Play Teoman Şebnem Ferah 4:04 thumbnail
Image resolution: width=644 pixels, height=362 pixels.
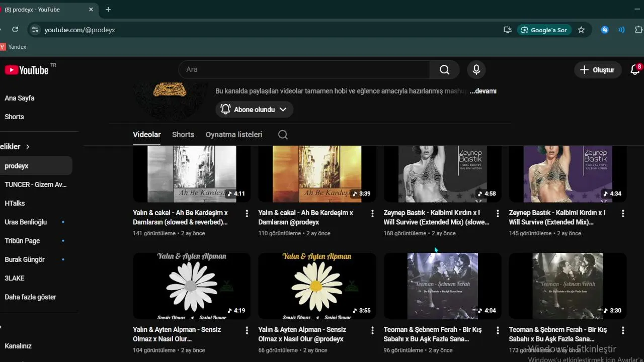(x=442, y=286)
